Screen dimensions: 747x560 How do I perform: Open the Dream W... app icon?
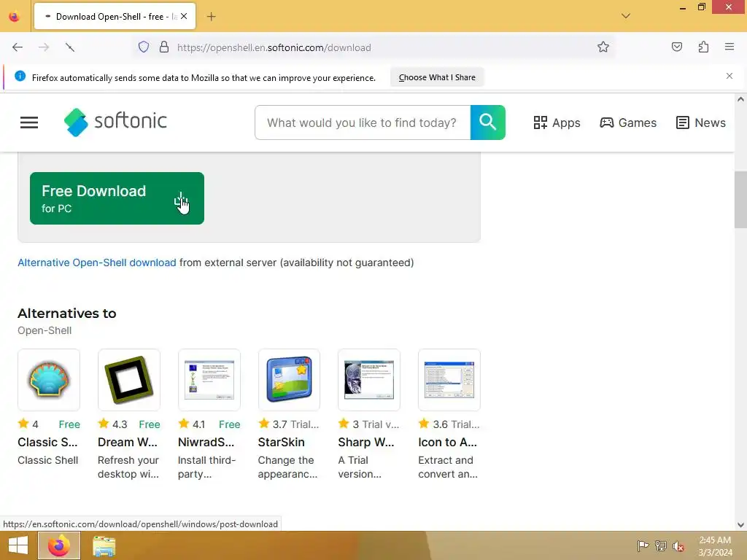[128, 379]
